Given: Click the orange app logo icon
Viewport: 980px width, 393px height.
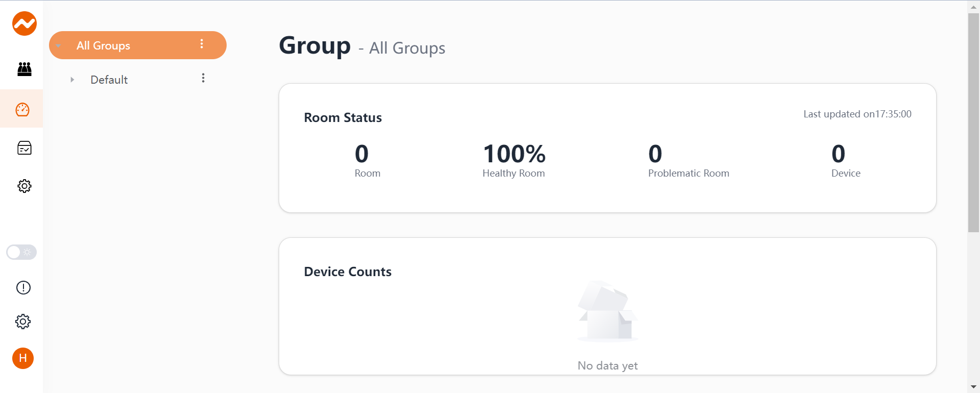Looking at the screenshot, I should click(x=24, y=23).
